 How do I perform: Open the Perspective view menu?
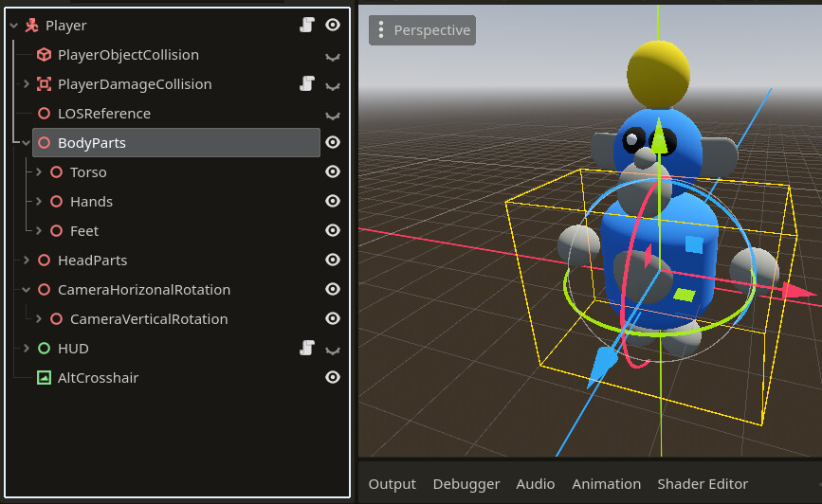[x=422, y=30]
